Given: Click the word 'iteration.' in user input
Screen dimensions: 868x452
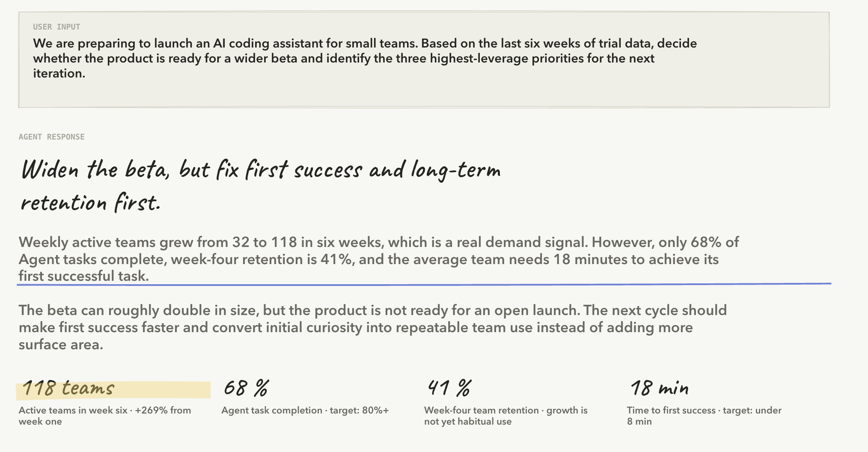Looking at the screenshot, I should click(59, 73).
